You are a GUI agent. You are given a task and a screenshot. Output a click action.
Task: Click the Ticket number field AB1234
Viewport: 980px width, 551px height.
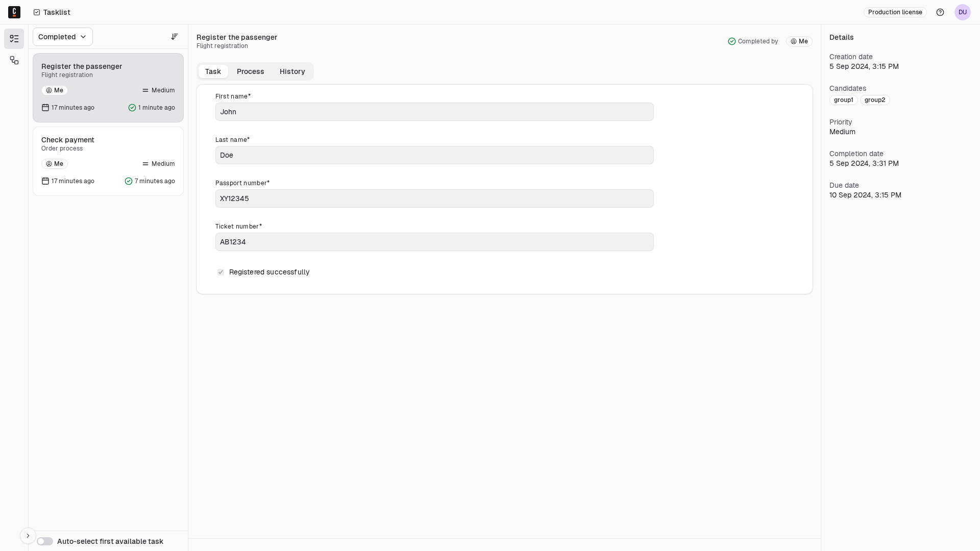[434, 242]
